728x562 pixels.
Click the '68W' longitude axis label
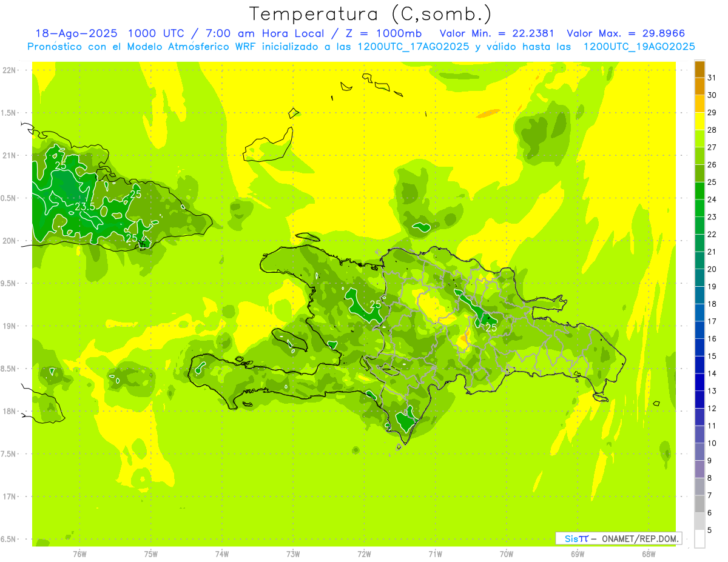coord(649,554)
